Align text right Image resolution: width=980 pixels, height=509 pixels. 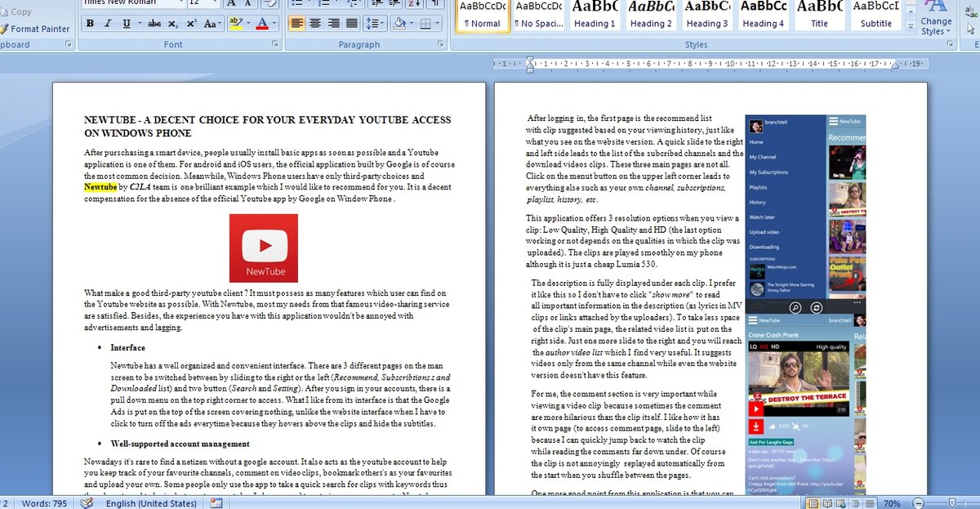[x=333, y=24]
